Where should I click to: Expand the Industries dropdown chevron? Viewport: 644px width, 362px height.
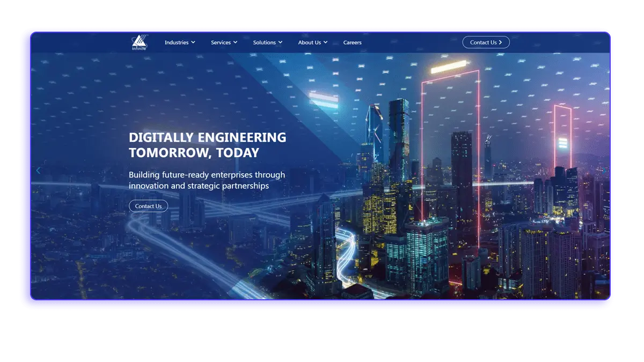pyautogui.click(x=193, y=42)
